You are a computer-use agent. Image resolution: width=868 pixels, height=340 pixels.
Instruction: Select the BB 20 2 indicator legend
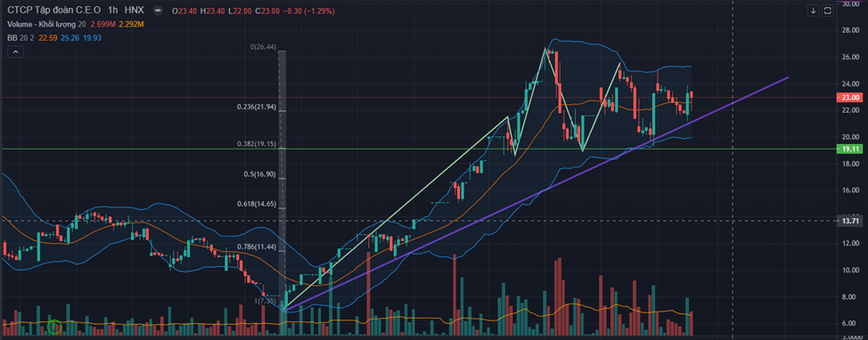pyautogui.click(x=20, y=37)
